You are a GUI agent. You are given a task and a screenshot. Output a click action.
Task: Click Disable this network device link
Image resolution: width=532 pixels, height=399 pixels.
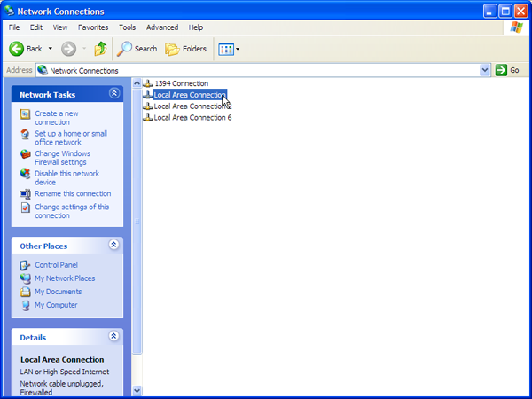[x=66, y=178]
